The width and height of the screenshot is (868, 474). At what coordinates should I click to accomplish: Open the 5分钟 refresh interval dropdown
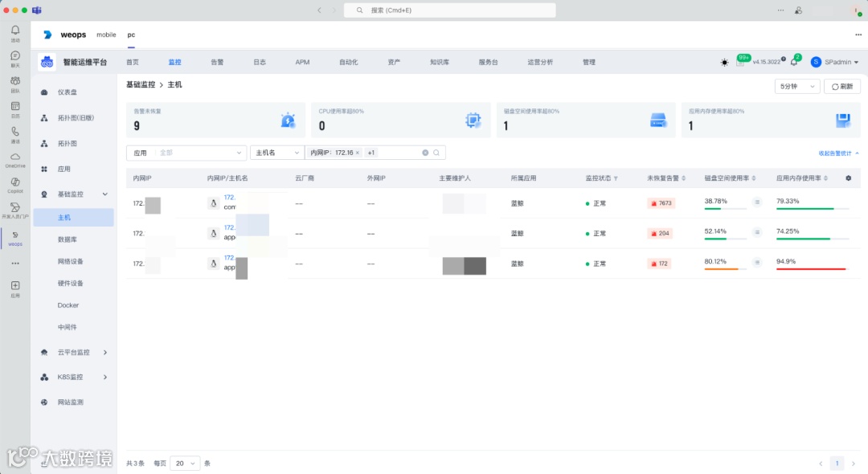(796, 86)
